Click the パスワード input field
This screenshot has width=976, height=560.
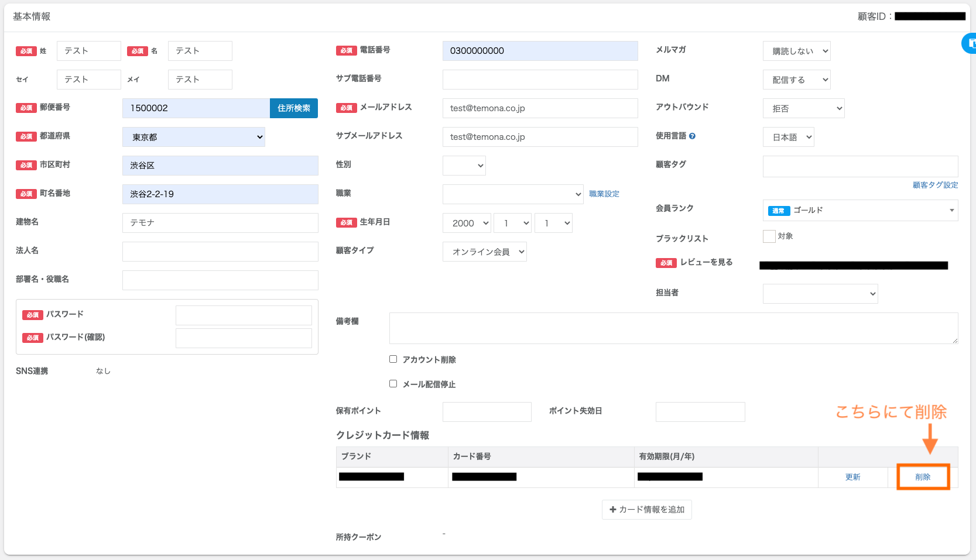click(244, 315)
